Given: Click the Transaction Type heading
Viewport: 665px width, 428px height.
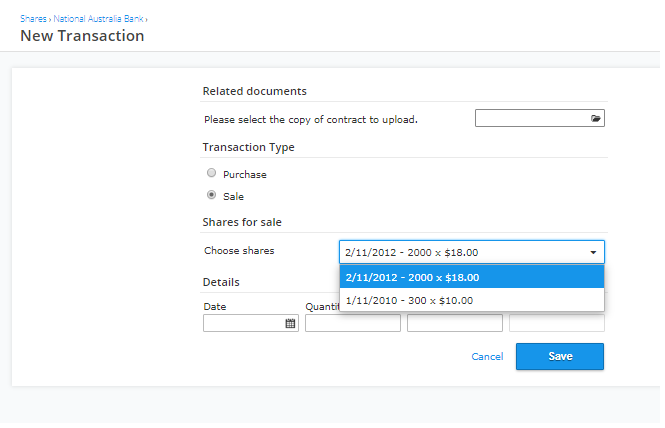Looking at the screenshot, I should [x=249, y=147].
